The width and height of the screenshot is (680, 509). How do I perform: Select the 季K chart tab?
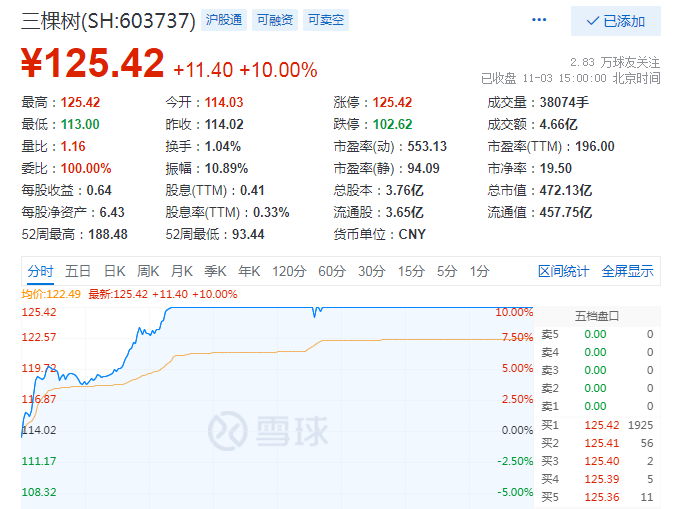click(x=215, y=271)
